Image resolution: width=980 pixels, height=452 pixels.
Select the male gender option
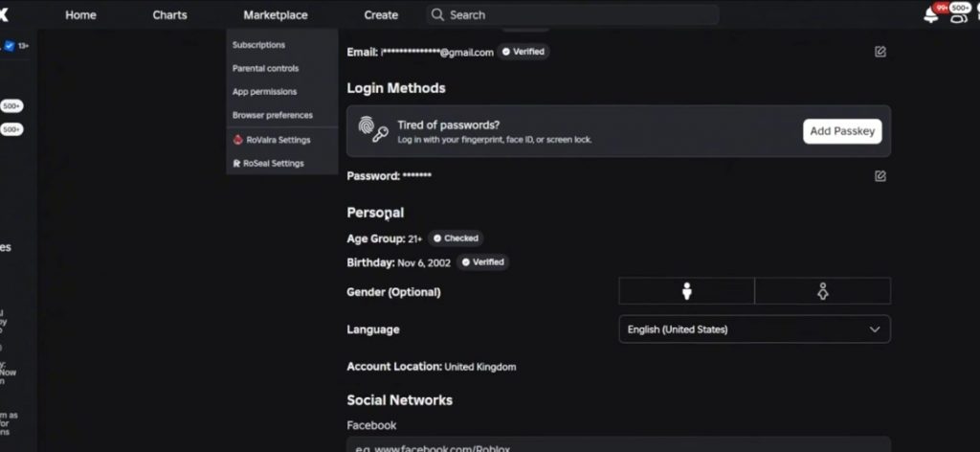(686, 291)
